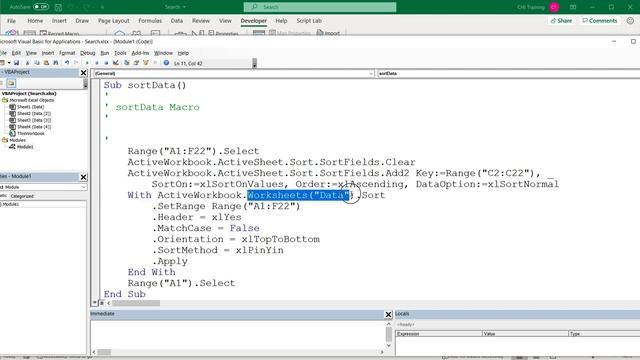Open the VBA Debug menu
The height and width of the screenshot is (360, 640).
click(87, 53)
